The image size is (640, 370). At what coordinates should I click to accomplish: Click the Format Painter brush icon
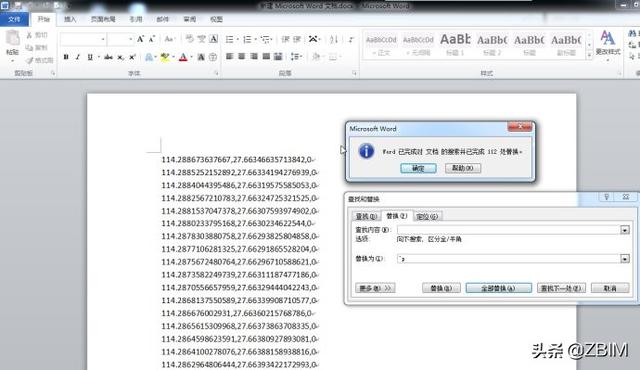point(29,60)
